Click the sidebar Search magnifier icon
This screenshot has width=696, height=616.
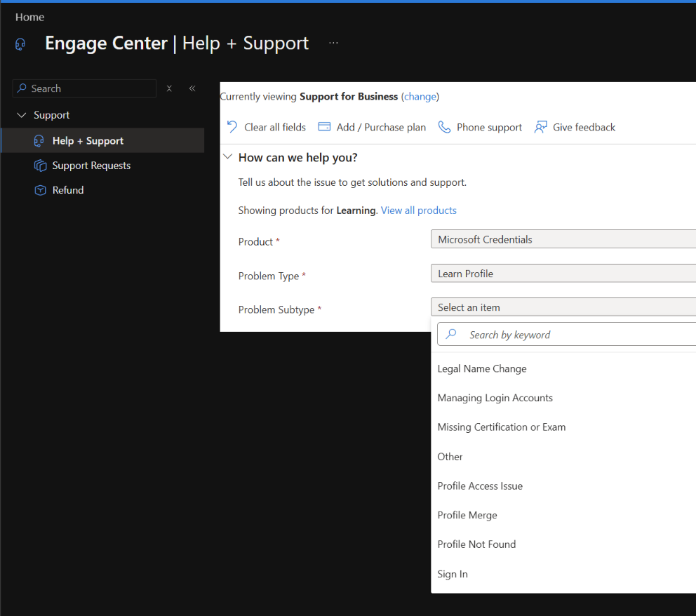21,88
